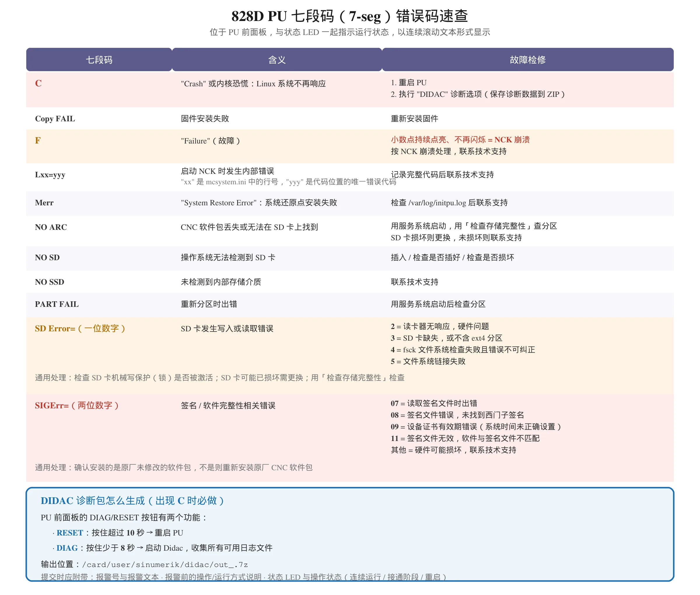
Task: Click the line 2 = 读卡器无响应，硬件问题
Action: coord(440,326)
